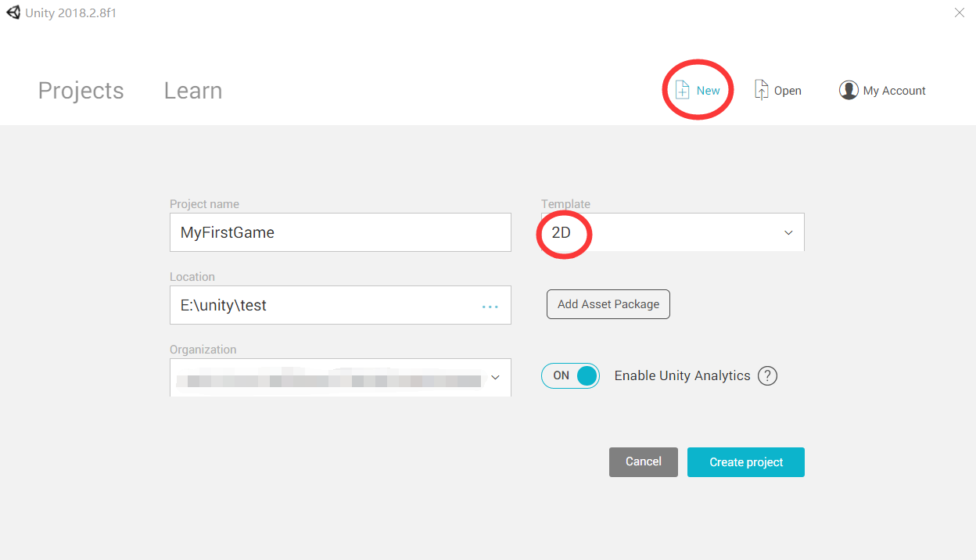Click the Open project icon
Image resolution: width=976 pixels, height=560 pixels.
coord(761,90)
